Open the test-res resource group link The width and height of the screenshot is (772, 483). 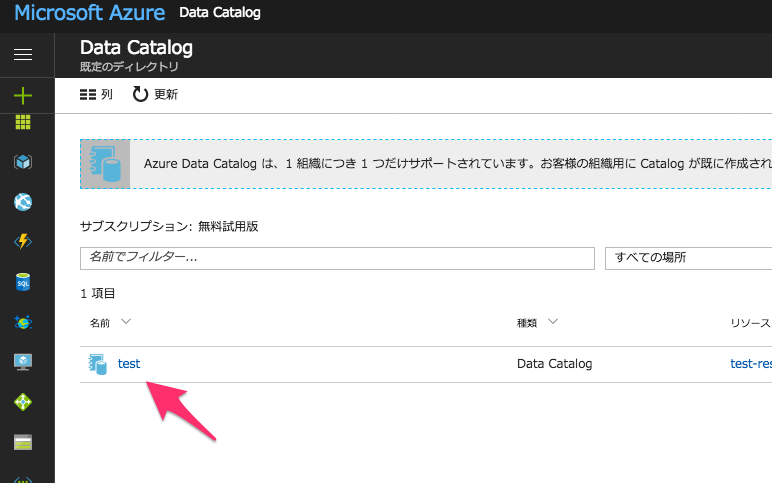click(750, 364)
